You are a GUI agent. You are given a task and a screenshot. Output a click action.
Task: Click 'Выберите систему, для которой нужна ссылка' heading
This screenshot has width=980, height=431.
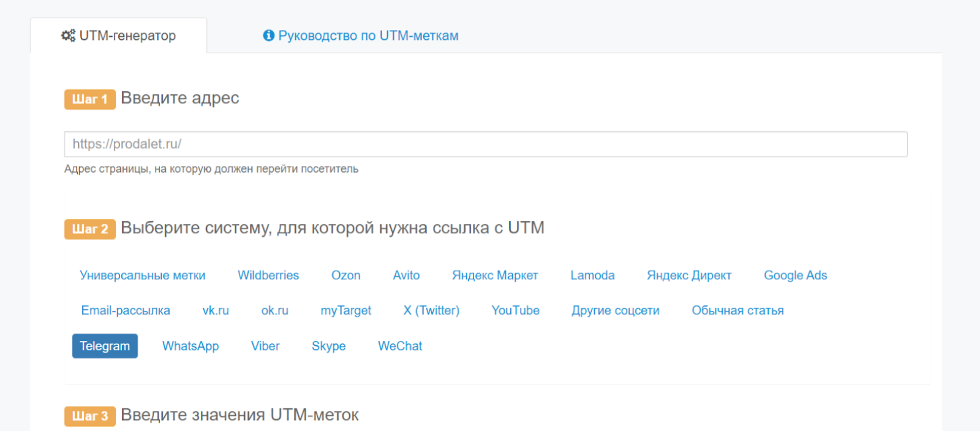click(x=333, y=228)
